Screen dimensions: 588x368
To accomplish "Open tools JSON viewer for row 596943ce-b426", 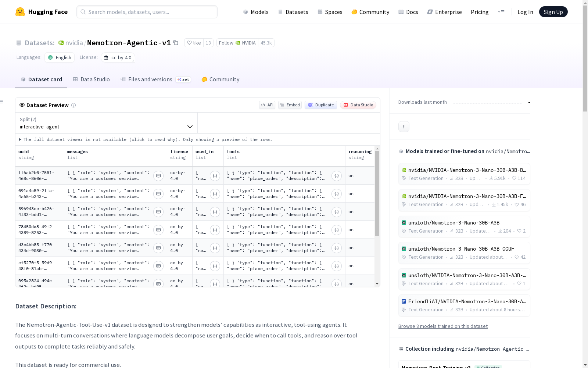I will pos(337,212).
